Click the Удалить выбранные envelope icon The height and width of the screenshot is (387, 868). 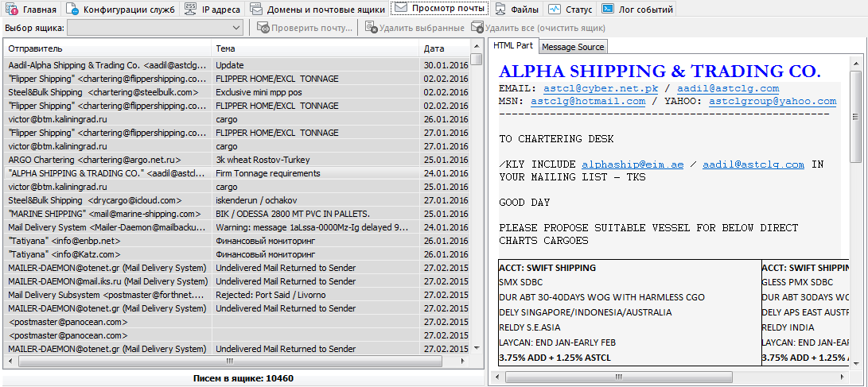click(372, 28)
